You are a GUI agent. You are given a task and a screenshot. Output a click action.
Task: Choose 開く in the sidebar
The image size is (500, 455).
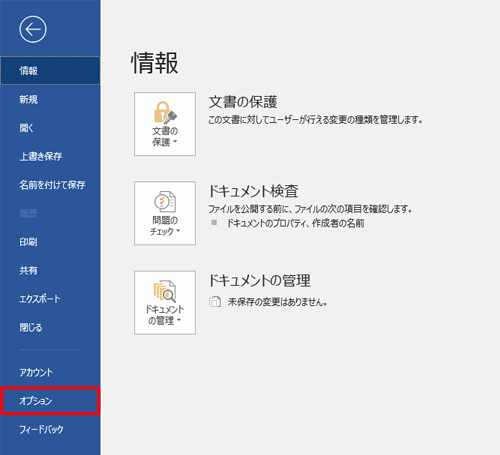click(x=50, y=128)
